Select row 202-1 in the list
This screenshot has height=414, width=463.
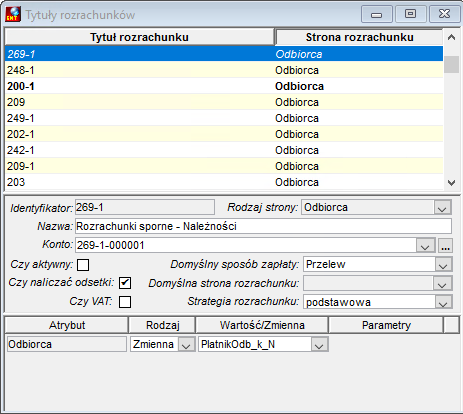coord(224,134)
